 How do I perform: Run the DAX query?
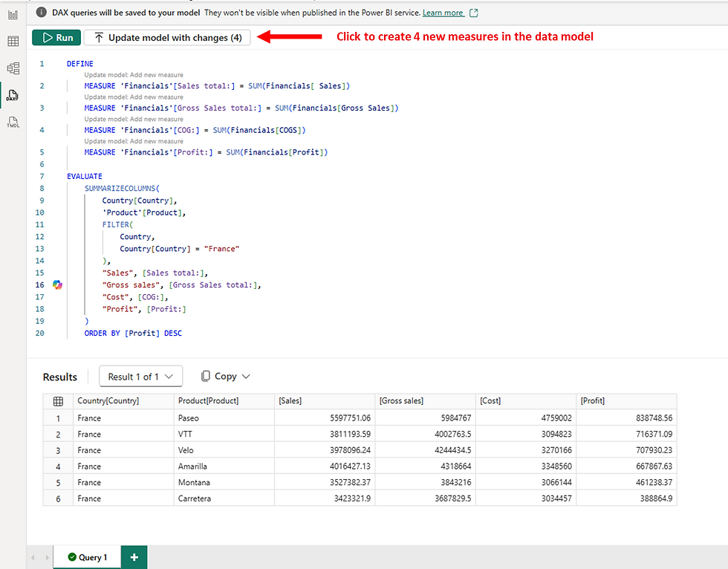click(56, 38)
